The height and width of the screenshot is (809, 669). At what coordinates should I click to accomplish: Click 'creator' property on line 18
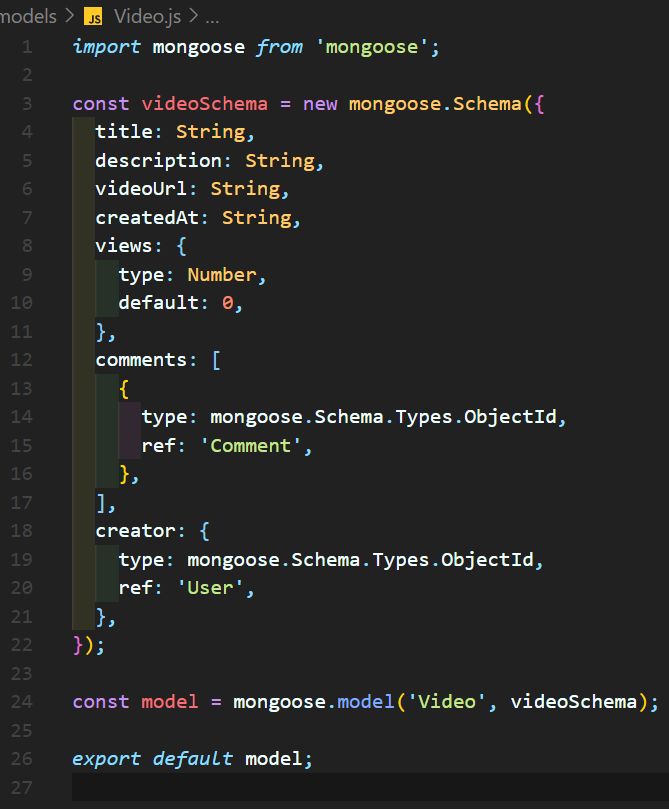(x=135, y=530)
